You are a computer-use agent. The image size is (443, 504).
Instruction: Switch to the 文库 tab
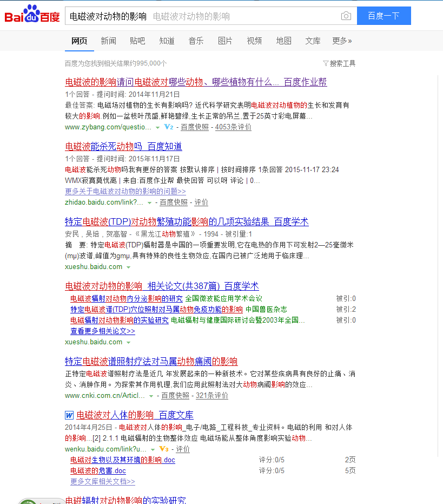tap(313, 41)
